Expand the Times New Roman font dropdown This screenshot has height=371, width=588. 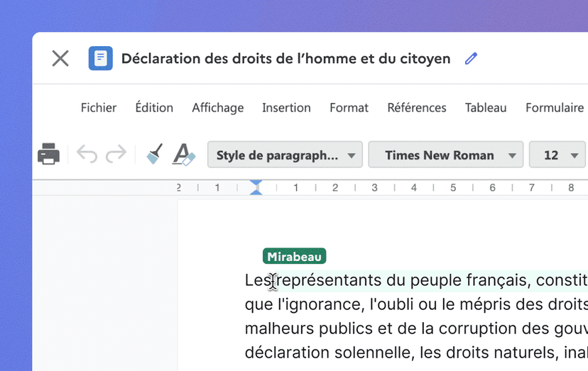(445, 155)
